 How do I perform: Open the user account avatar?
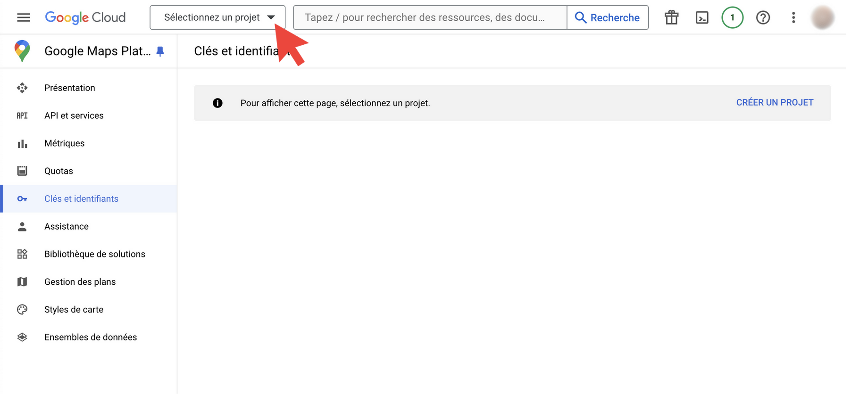pos(822,17)
